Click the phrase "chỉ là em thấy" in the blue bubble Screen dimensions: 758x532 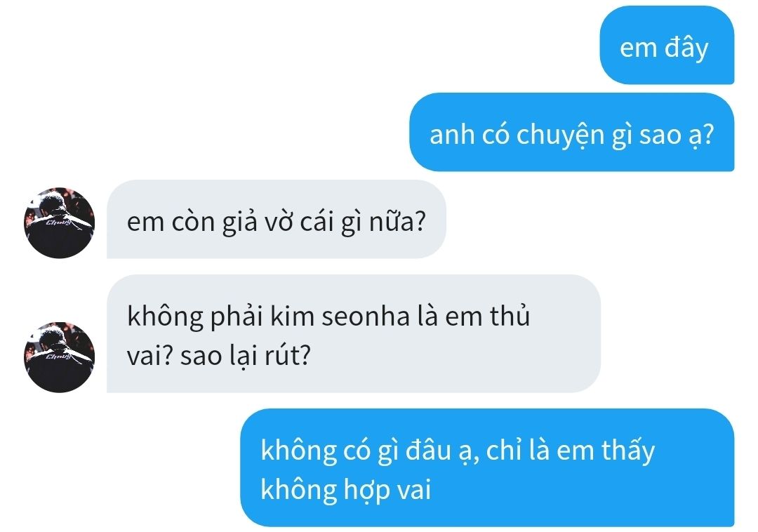571,450
